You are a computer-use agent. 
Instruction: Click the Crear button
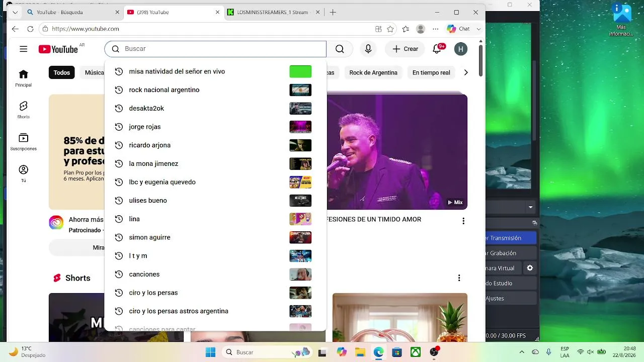[405, 49]
